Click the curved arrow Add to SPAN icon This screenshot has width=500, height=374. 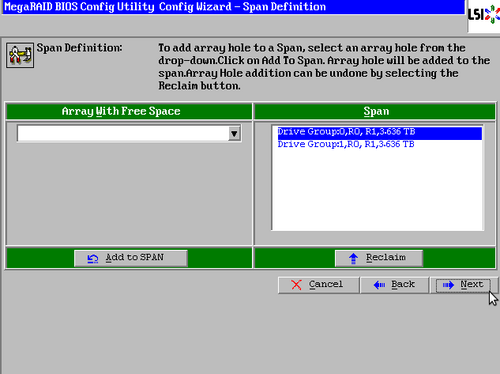93,258
